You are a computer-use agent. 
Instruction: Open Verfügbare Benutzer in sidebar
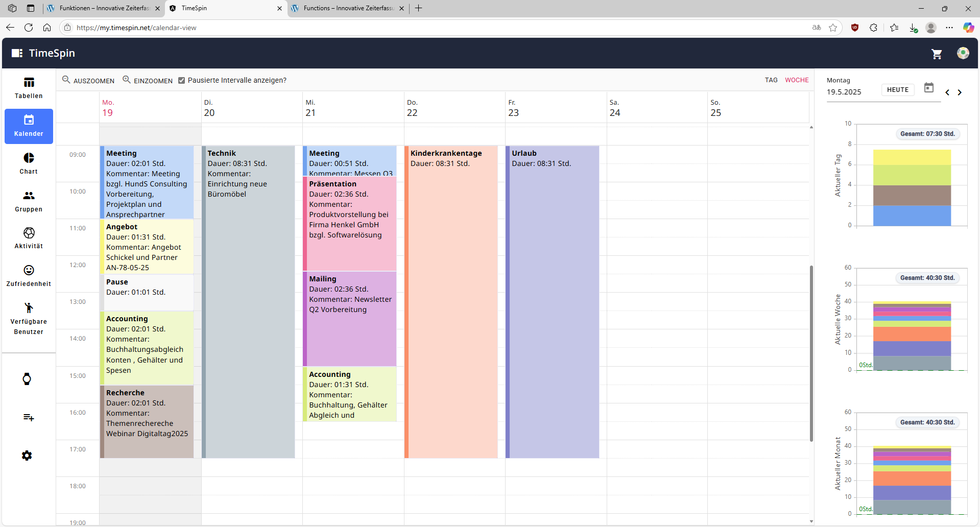29,319
